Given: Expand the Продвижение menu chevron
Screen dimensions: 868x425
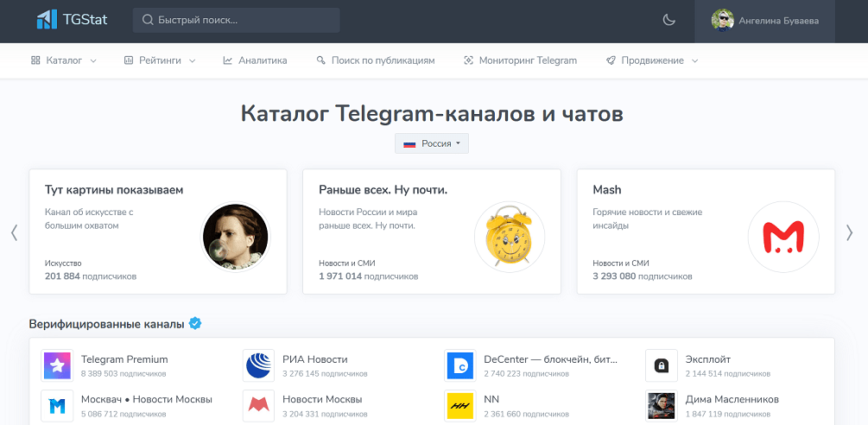Looking at the screenshot, I should [694, 60].
